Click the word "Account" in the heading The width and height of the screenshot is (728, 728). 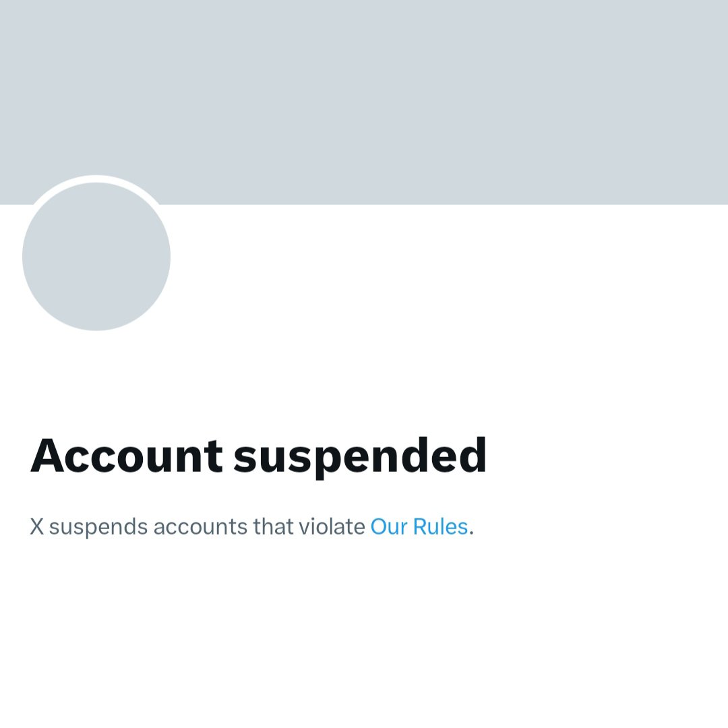(126, 455)
